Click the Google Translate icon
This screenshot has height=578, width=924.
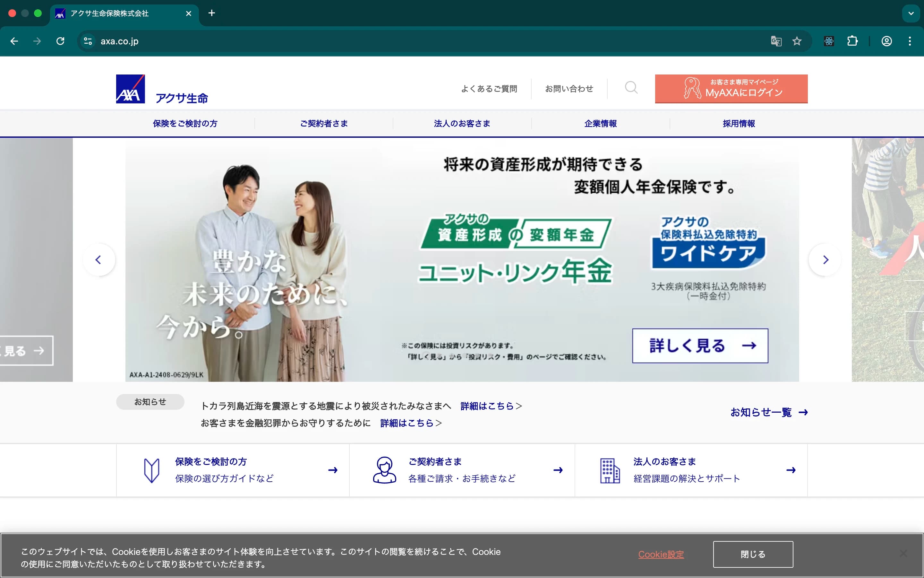pos(776,41)
